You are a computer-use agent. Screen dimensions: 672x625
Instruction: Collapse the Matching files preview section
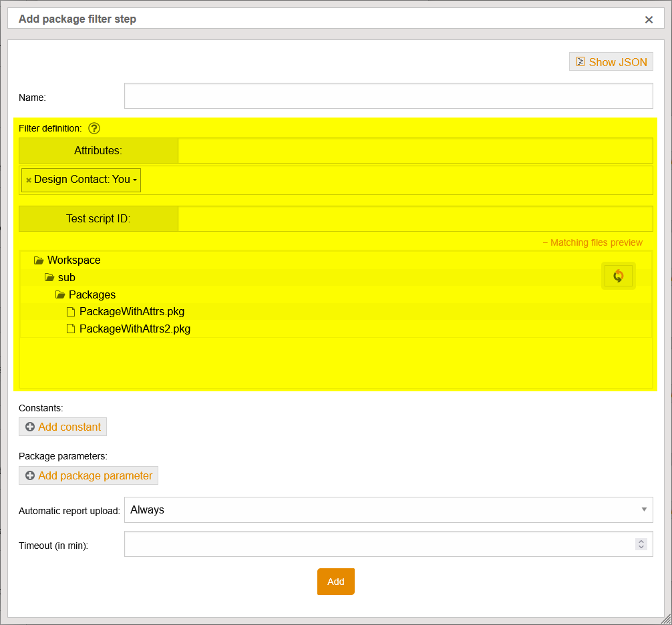[593, 242]
